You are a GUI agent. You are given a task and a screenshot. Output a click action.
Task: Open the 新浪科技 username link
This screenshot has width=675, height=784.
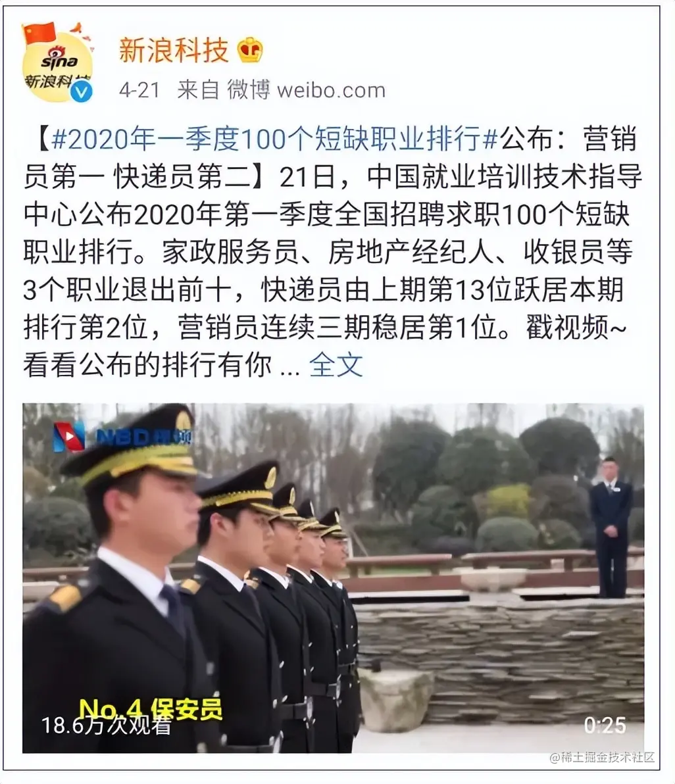coord(174,51)
